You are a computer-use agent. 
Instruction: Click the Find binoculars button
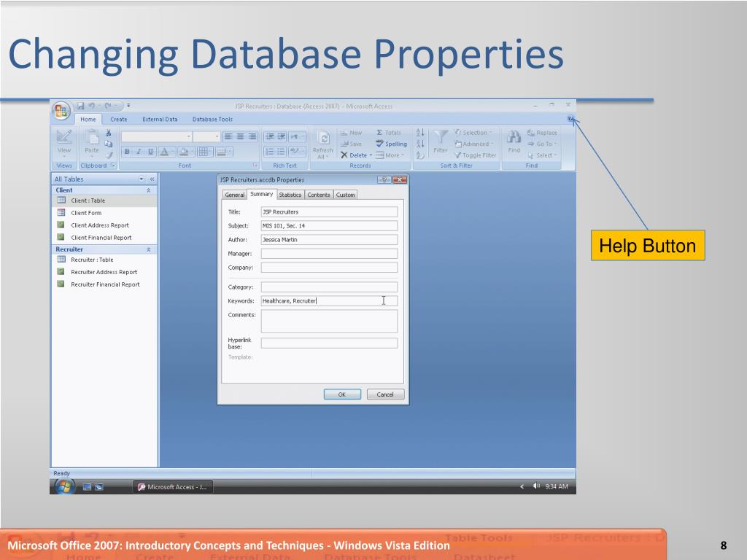(514, 142)
